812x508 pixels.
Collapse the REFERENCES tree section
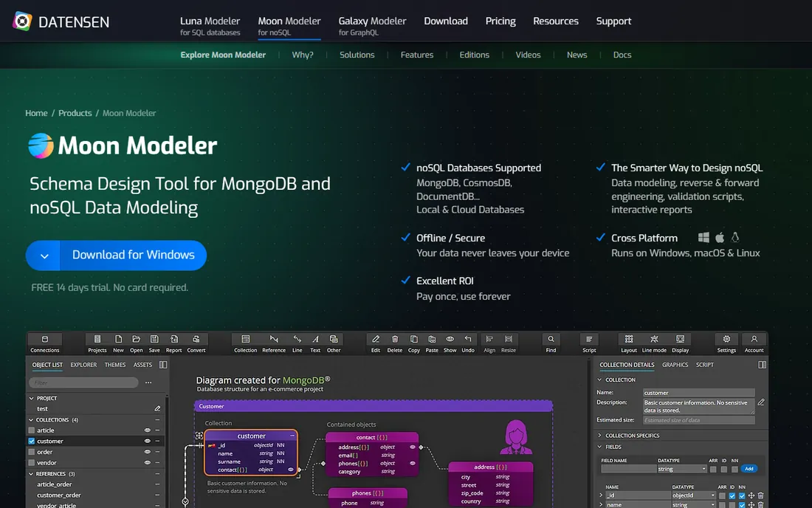[32, 474]
